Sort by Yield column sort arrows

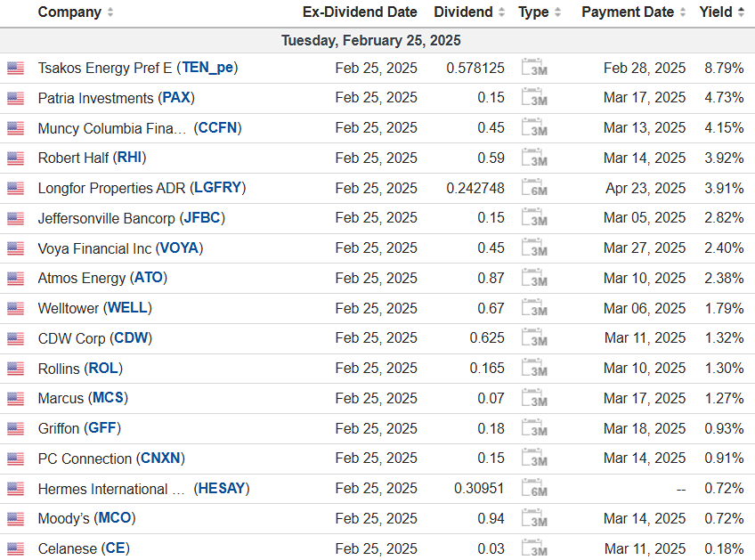point(742,12)
